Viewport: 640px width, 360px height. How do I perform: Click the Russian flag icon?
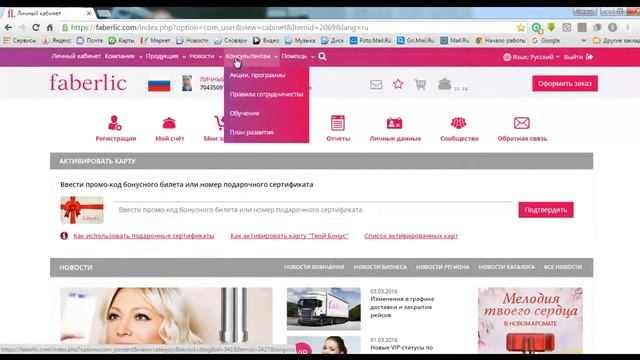[159, 85]
